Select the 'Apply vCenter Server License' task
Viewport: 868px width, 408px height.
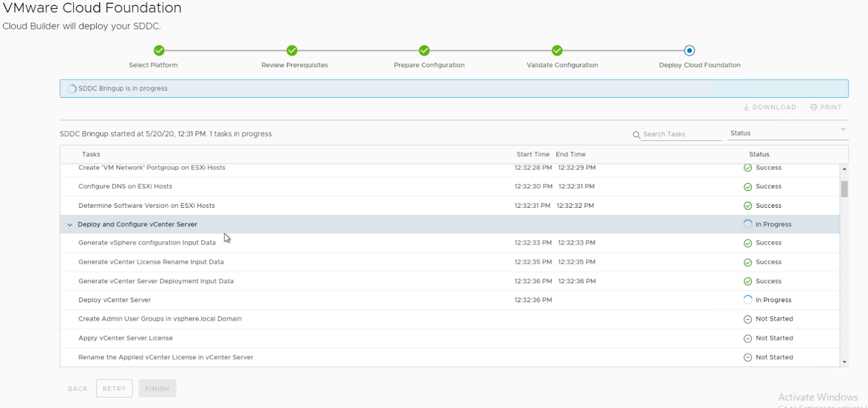450,338
